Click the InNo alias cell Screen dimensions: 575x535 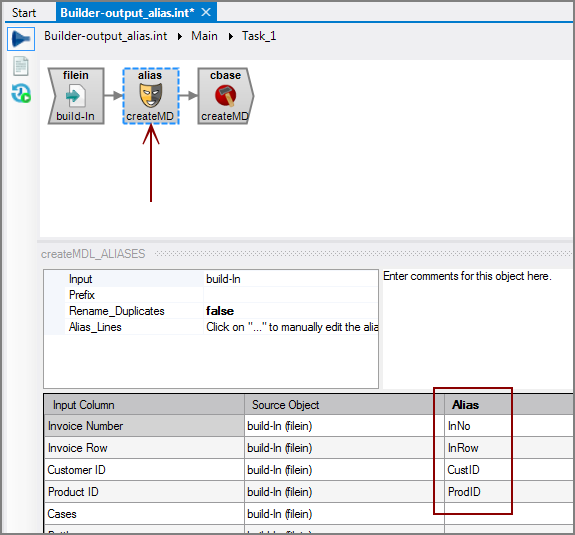pyautogui.click(x=509, y=426)
